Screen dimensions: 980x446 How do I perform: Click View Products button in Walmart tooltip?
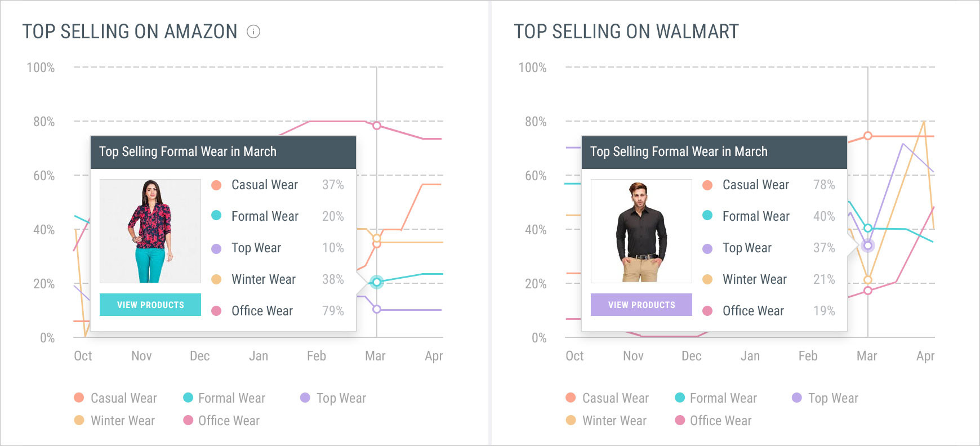point(642,305)
